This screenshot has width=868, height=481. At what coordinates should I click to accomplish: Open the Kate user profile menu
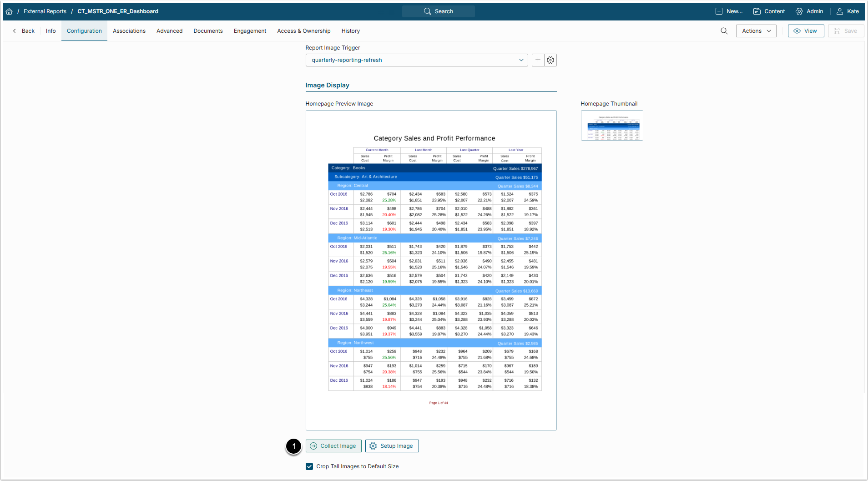(x=848, y=11)
